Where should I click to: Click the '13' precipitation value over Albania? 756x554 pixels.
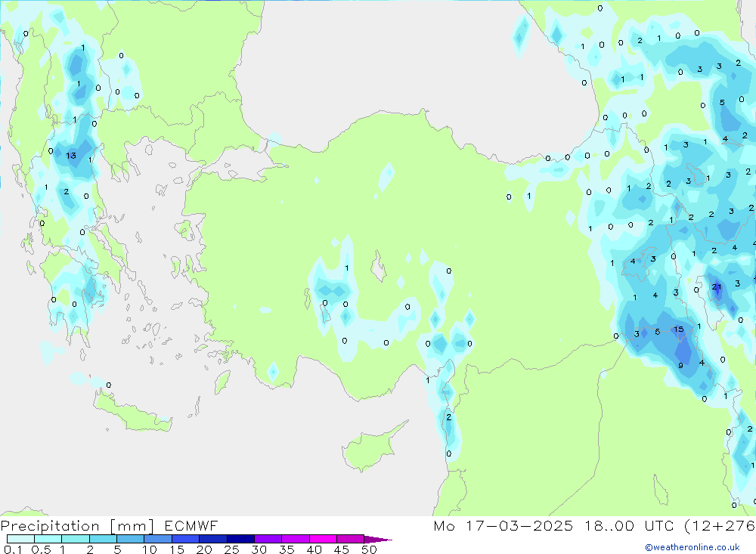pos(71,155)
